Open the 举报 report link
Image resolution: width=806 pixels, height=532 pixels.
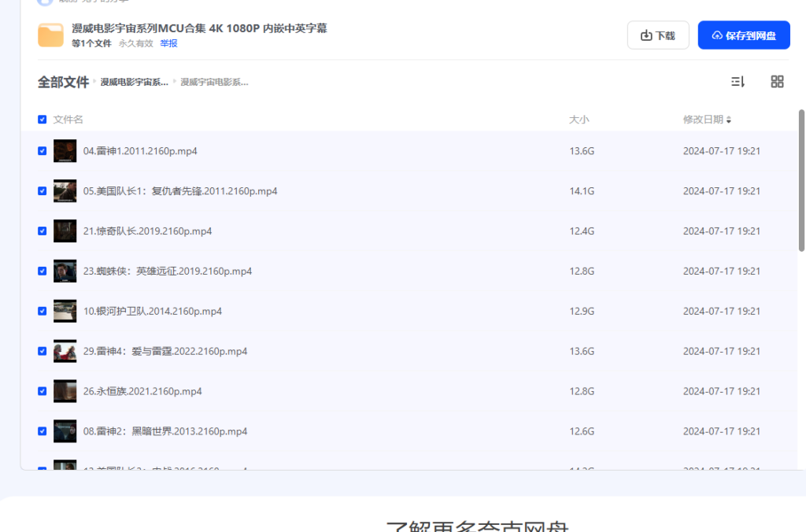click(x=168, y=44)
